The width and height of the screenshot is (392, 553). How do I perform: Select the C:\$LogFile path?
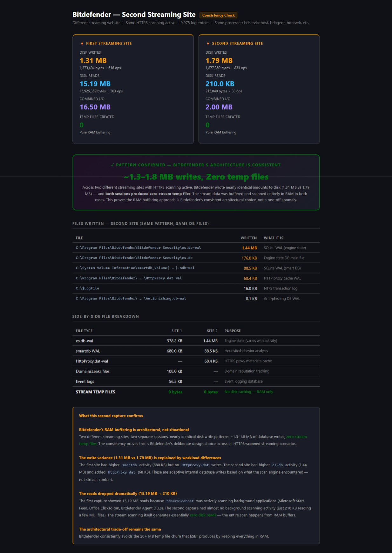(x=87, y=288)
